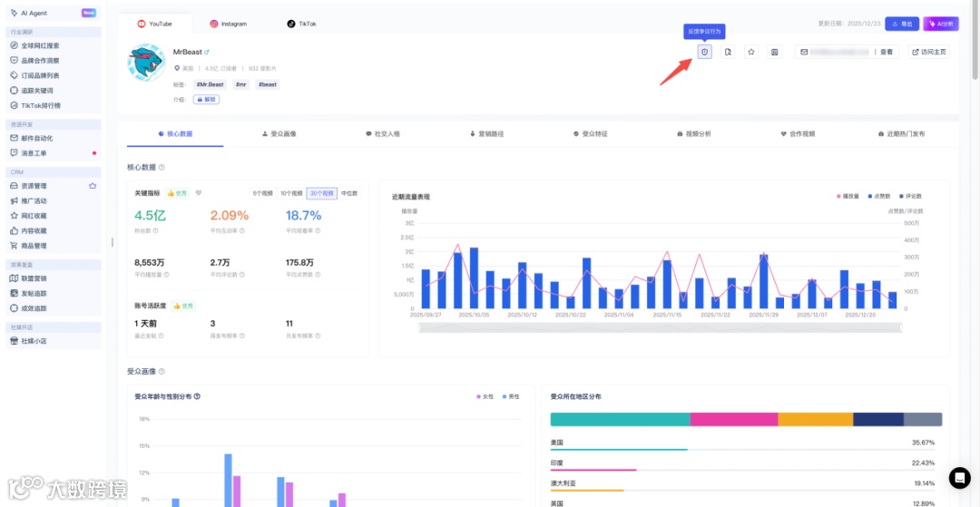Toggle 男性 series in age chart legend
980x507 pixels.
pos(511,396)
